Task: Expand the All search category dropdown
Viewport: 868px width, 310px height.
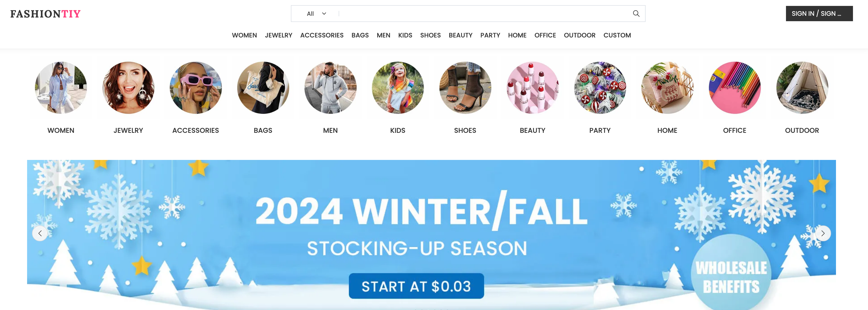Action: pyautogui.click(x=316, y=14)
